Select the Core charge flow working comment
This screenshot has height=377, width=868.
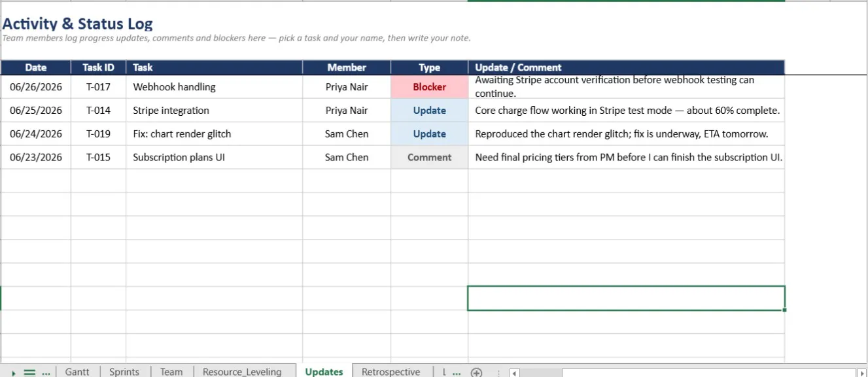click(x=626, y=111)
